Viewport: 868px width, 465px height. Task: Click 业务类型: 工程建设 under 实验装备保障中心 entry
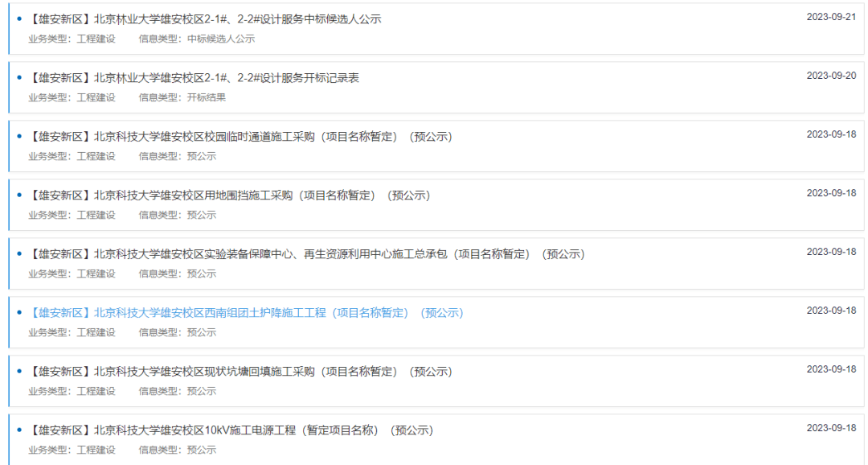pyautogui.click(x=72, y=274)
